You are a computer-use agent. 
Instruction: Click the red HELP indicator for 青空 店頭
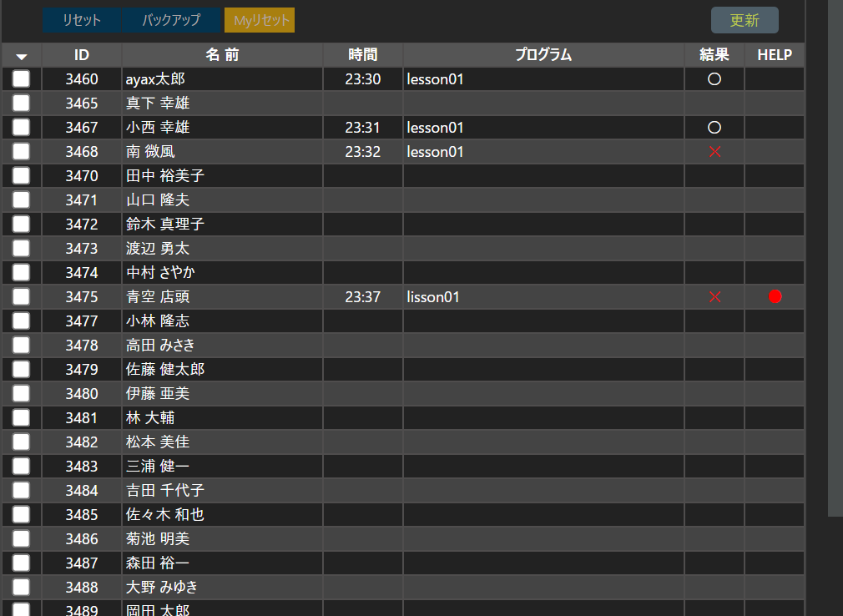tap(775, 296)
